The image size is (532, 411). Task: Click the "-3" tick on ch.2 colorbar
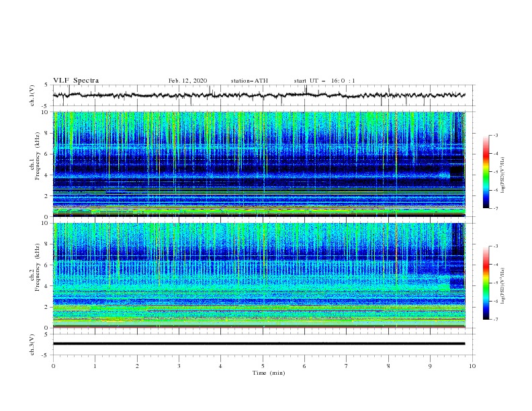(x=495, y=246)
